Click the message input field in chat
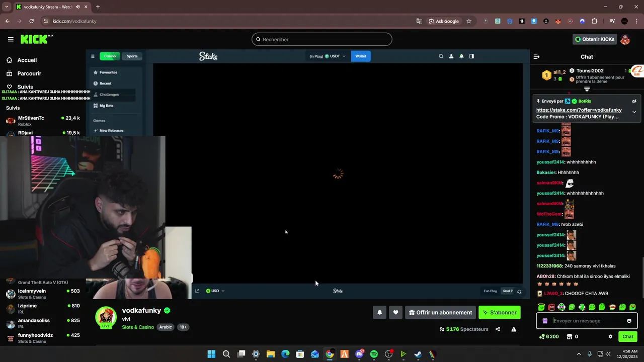 pos(588,321)
